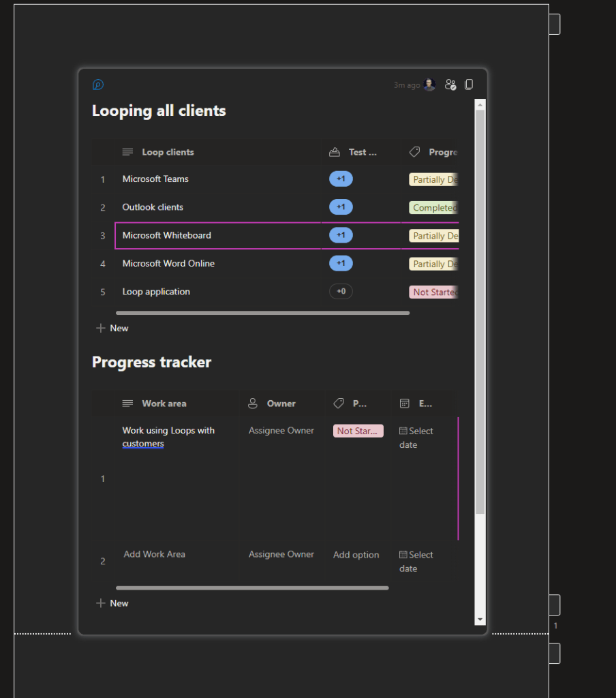Open Add option dropdown in row 2
Viewport: 616px width, 698px height.
pyautogui.click(x=356, y=555)
